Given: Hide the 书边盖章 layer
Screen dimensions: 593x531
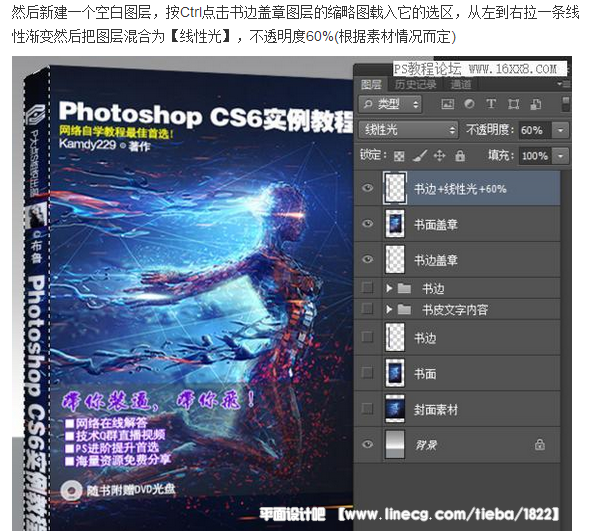Looking at the screenshot, I should [x=368, y=259].
